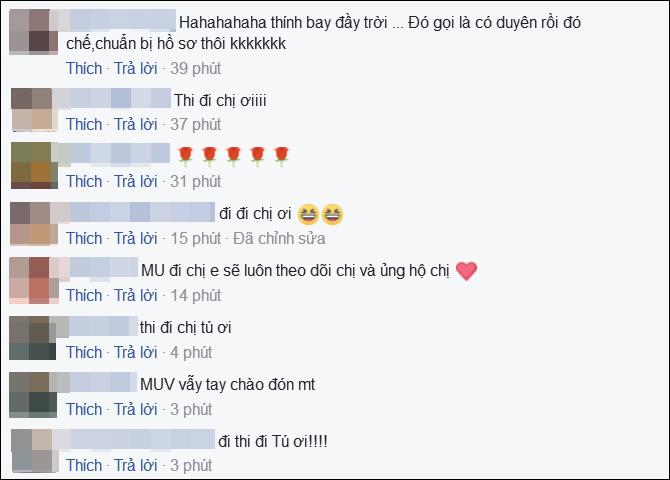Open avatar beside the rose emoji comment
The image size is (670, 480).
click(x=34, y=166)
